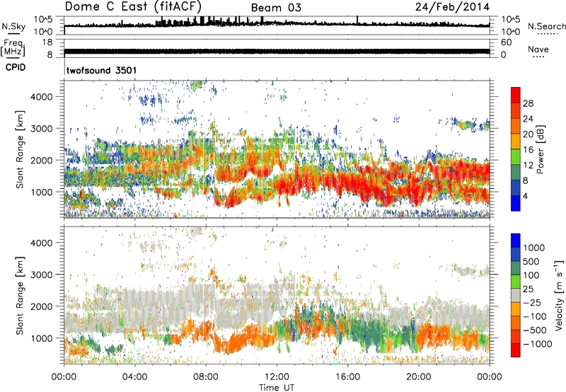Viewport: 566px width, 392px height.
Task: Click the power color bar scale
Action: point(516,149)
